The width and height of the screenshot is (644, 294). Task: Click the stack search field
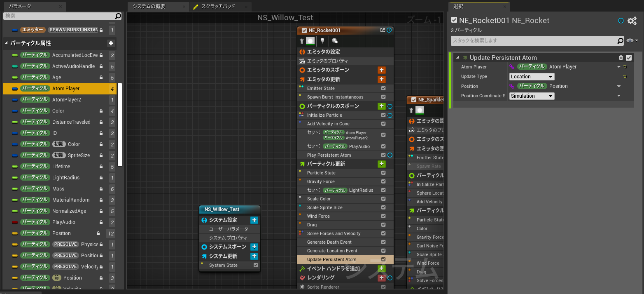(x=533, y=41)
